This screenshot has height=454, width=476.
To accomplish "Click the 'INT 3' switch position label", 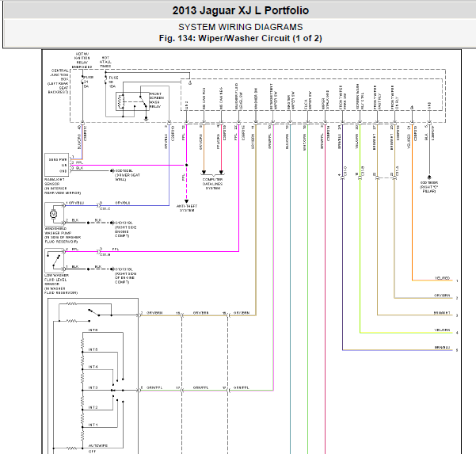I will (93, 387).
